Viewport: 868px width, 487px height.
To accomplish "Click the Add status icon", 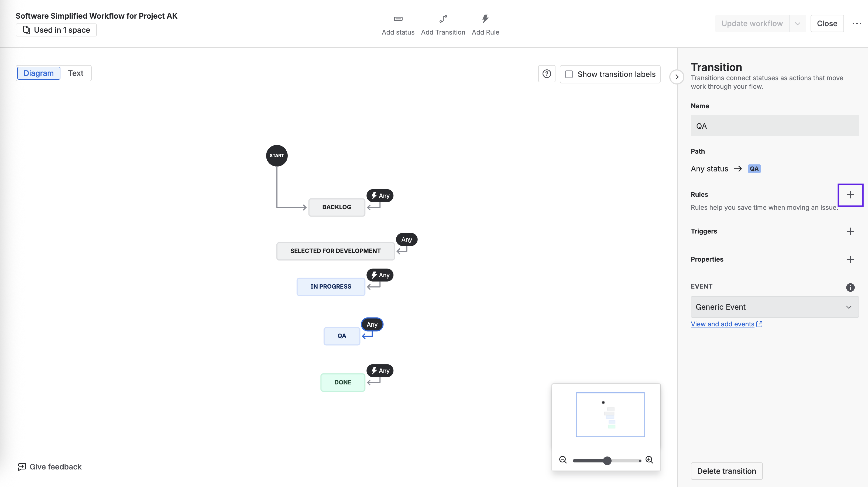I will (x=398, y=19).
